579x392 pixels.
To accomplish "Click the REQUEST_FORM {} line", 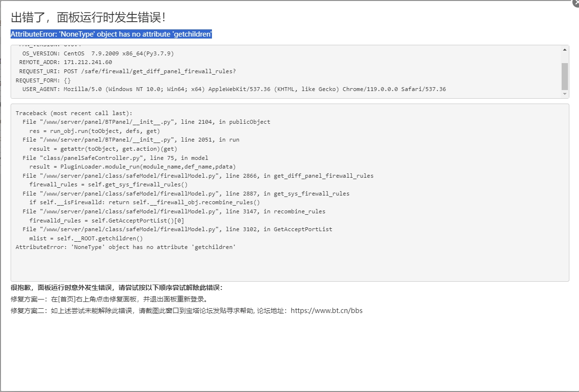I will (x=43, y=80).
